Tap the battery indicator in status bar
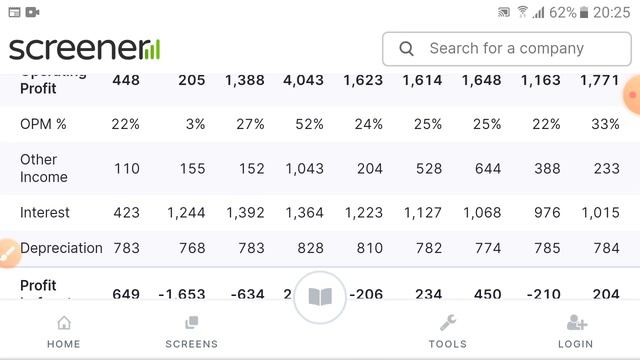Image resolution: width=640 pixels, height=360 pixels. tap(584, 13)
